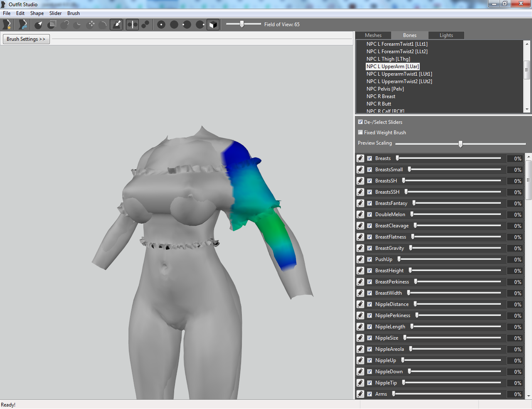Viewport: 532px width, 409px height.
Task: Click the pencil icon beside NippleSize
Action: point(360,338)
